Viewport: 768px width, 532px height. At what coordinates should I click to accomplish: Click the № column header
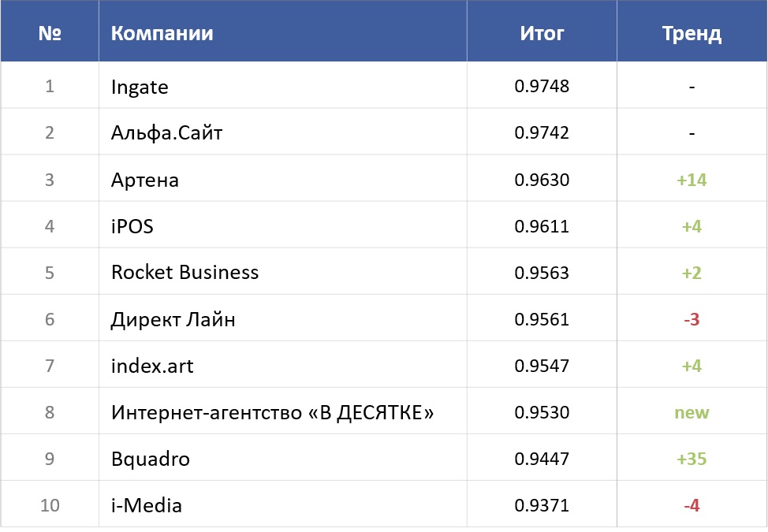click(50, 33)
